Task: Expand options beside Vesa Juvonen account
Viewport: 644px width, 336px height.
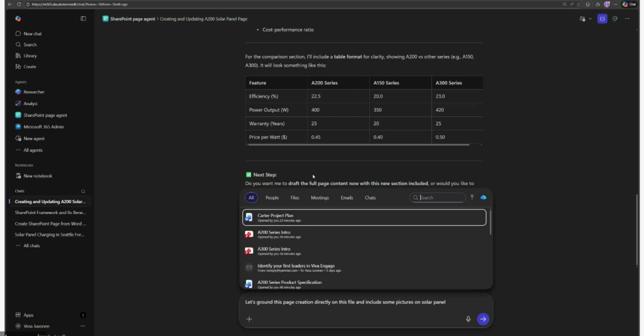Action: 83,326
